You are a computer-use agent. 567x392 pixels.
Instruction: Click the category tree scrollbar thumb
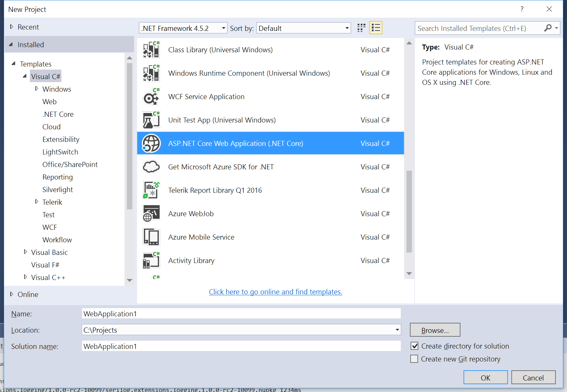[129, 136]
